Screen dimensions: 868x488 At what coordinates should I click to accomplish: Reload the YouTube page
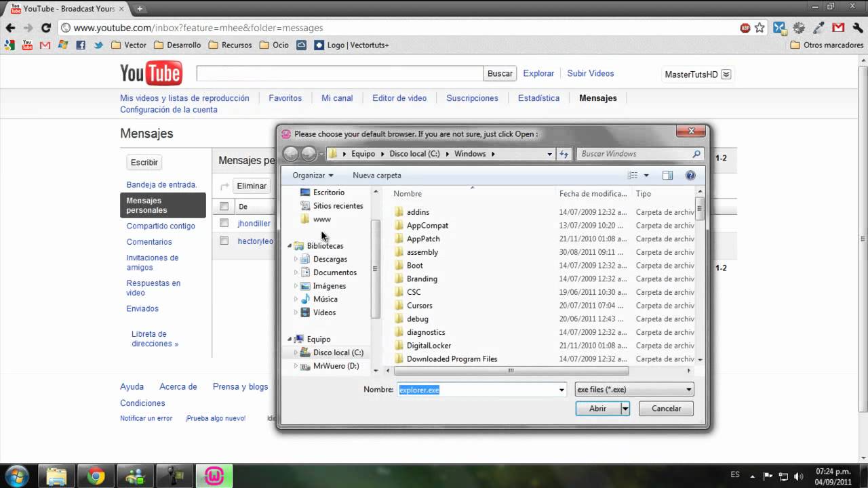point(46,28)
